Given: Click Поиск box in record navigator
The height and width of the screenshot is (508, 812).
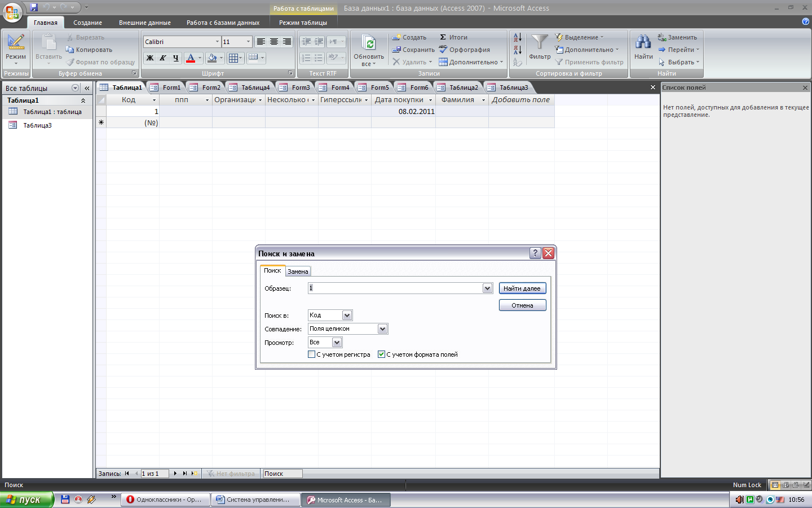Looking at the screenshot, I should (283, 474).
